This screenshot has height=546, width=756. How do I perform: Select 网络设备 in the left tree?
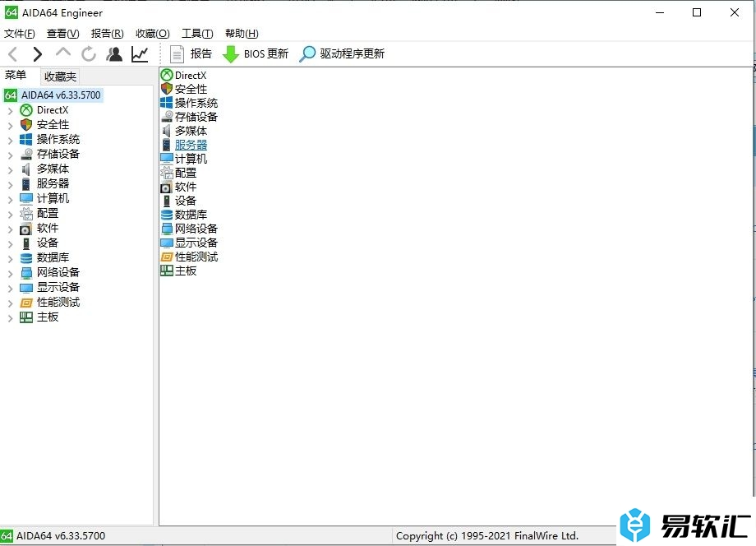click(x=58, y=272)
